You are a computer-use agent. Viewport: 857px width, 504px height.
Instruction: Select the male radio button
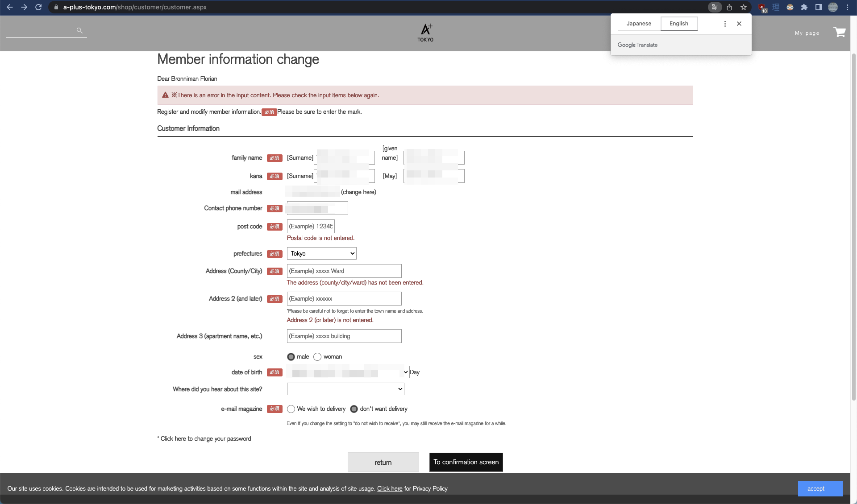[x=291, y=357]
